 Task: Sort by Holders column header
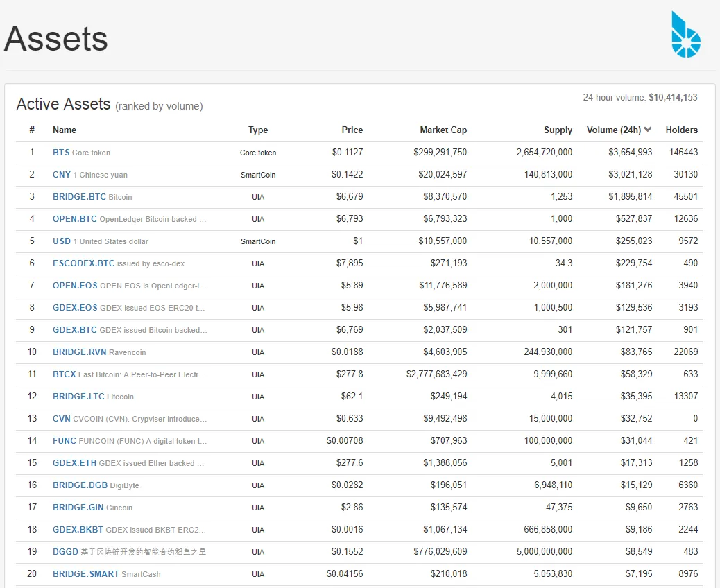pyautogui.click(x=681, y=130)
